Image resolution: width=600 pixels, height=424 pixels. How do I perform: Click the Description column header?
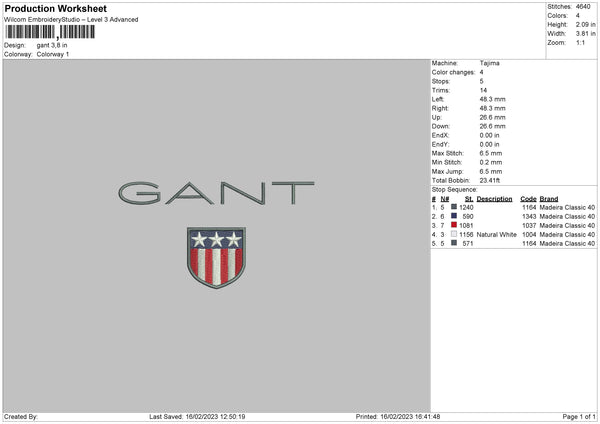pos(494,199)
